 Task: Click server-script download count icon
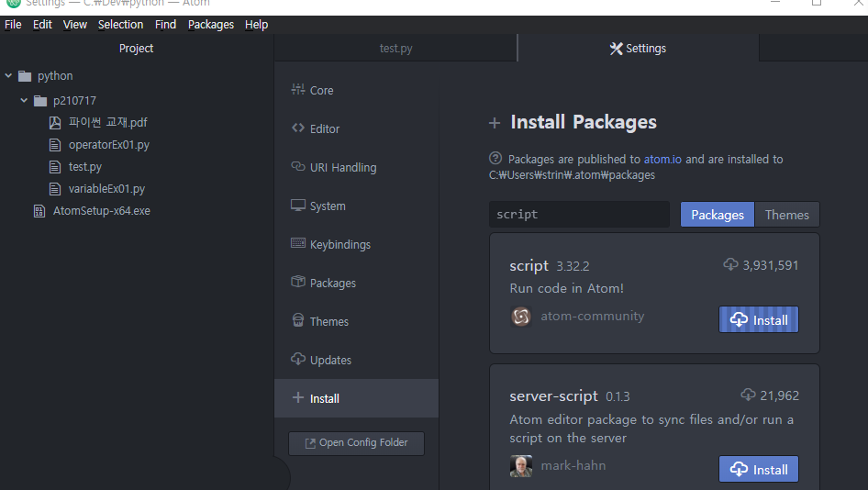pos(748,395)
